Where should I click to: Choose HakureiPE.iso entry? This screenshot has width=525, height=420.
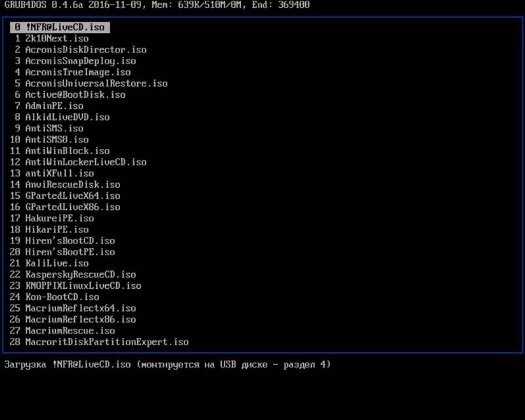[x=52, y=219]
